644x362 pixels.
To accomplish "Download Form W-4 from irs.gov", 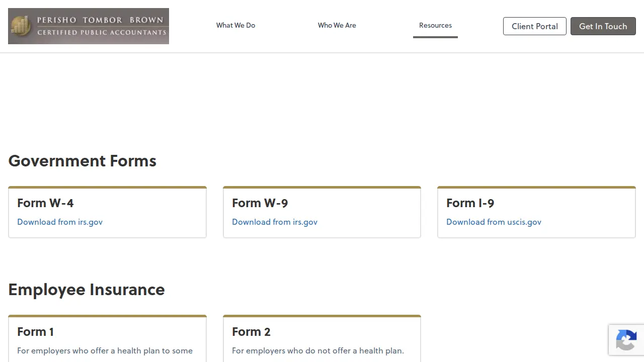I will 60,222.
